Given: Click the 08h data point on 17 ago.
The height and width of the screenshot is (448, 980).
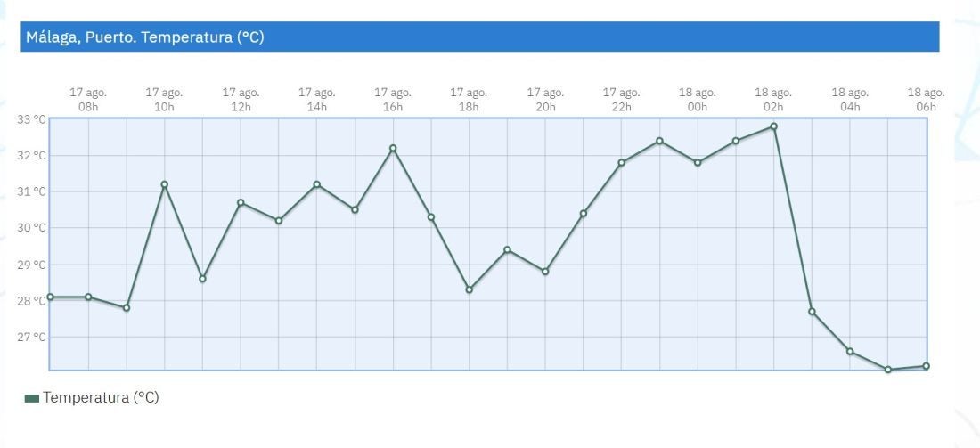Looking at the screenshot, I should pyautogui.click(x=88, y=297).
